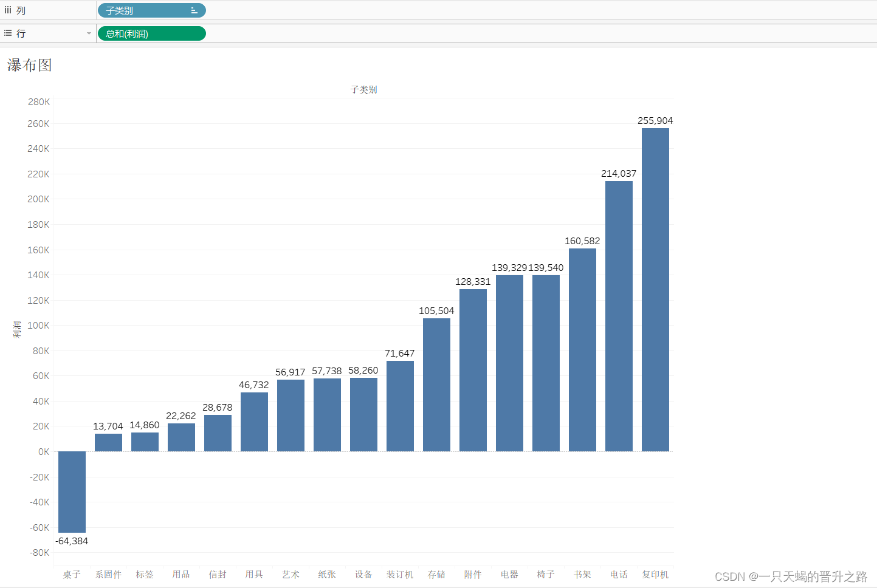
Task: Select the 设备 bar
Action: pyautogui.click(x=363, y=414)
